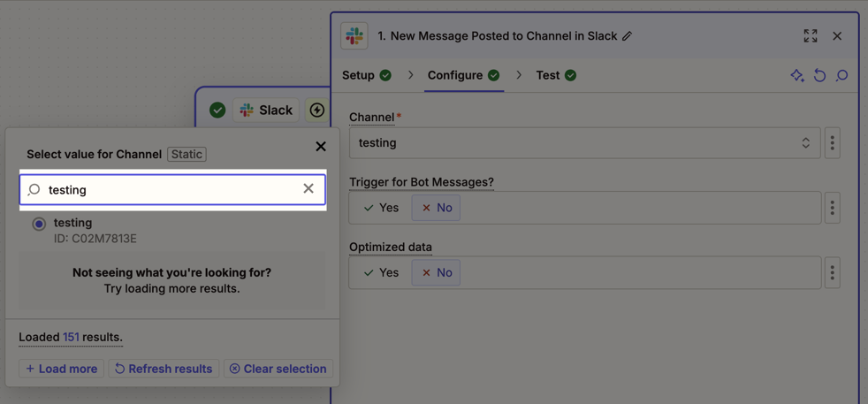Viewport: 868px width, 404px height.
Task: Expand the step panel to fullscreen
Action: [x=810, y=36]
